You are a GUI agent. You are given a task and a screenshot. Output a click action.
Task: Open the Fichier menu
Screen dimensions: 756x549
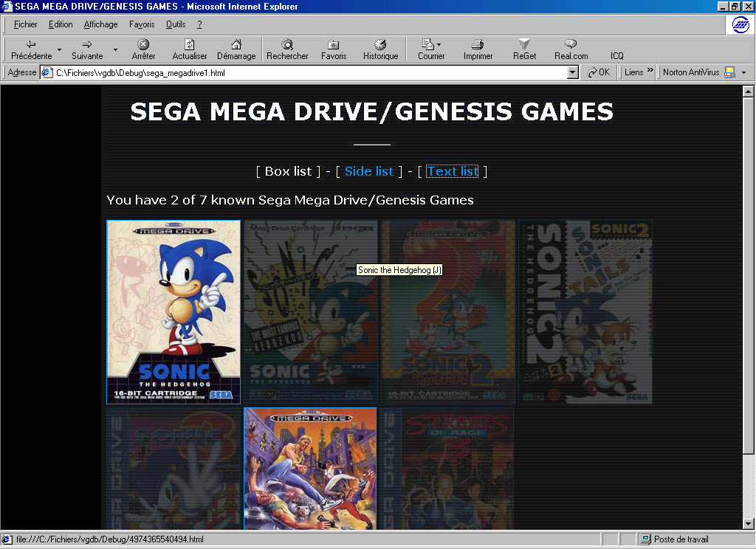25,24
